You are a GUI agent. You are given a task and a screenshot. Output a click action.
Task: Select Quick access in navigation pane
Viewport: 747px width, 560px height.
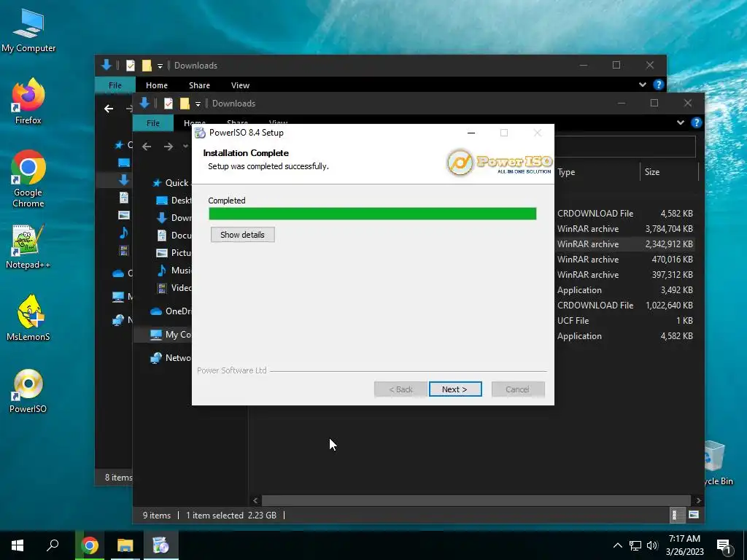171,183
